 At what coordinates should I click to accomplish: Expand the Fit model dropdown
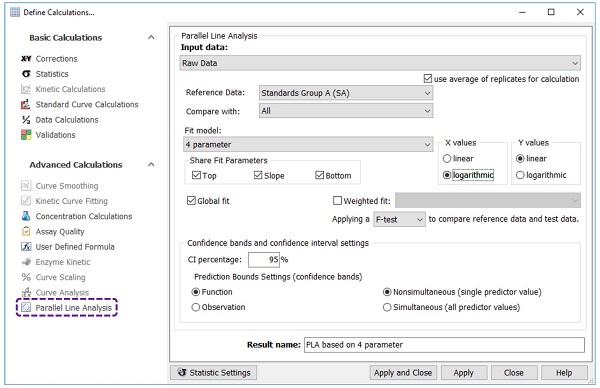[308, 145]
